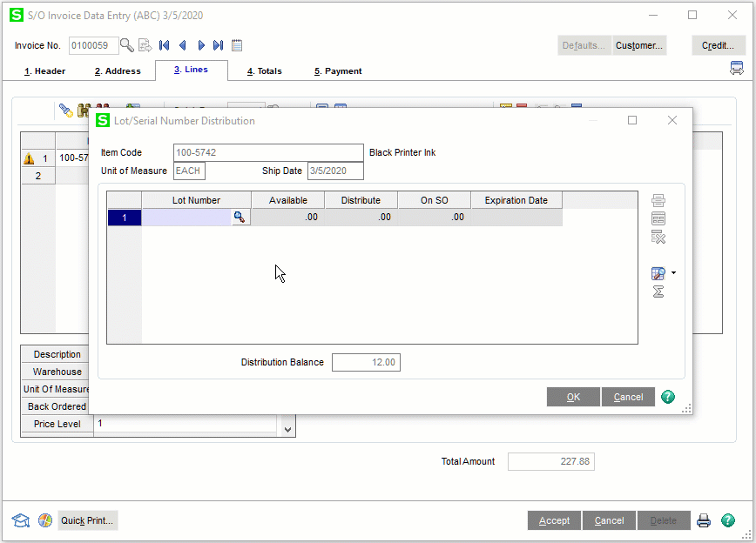Click the sigma totals icon in dialog
Image resolution: width=756 pixels, height=543 pixels.
658,292
